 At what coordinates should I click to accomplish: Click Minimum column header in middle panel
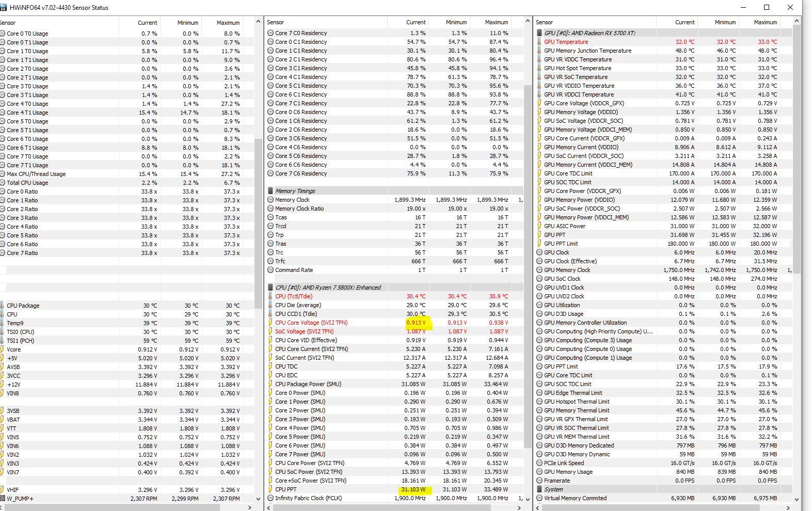[x=450, y=22]
